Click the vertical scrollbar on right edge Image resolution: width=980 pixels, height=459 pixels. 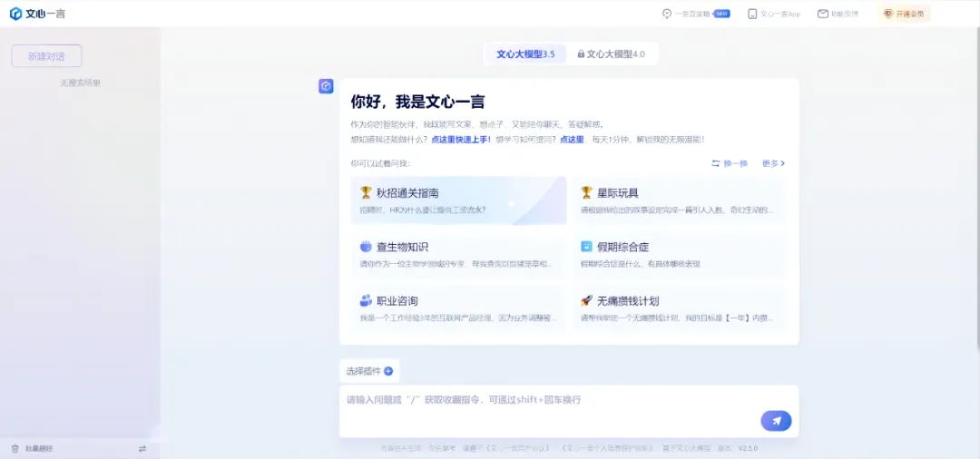click(x=977, y=188)
